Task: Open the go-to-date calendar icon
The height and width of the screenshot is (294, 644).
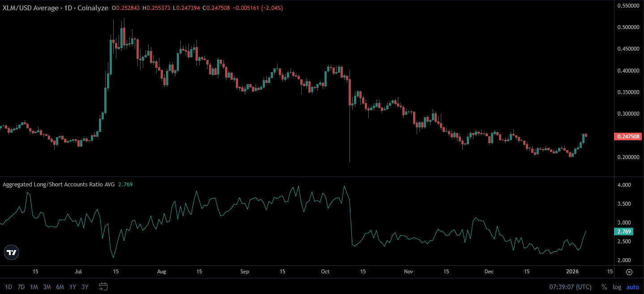Action: coord(103,287)
